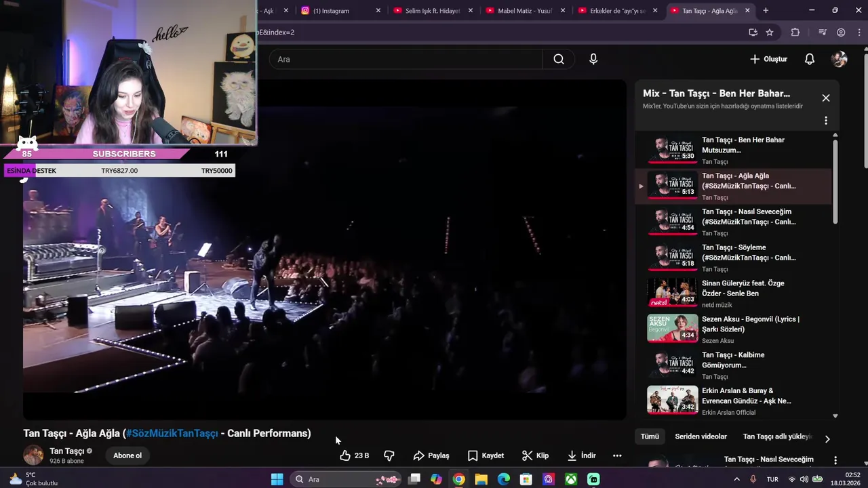Open Tan Taşçı - Söyleme playlist entry
This screenshot has width=868, height=488.
pos(733,258)
